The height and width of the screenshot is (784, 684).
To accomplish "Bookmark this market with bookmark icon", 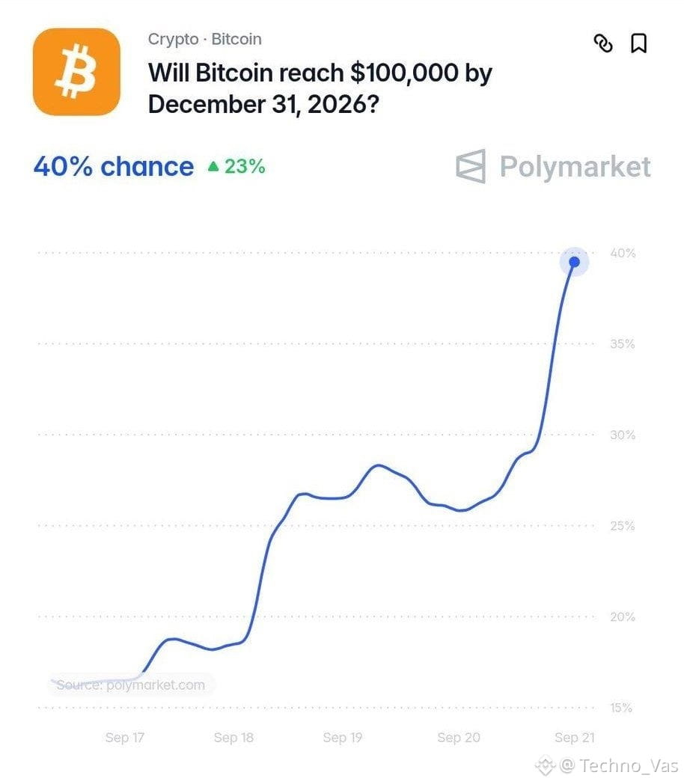I will [638, 43].
